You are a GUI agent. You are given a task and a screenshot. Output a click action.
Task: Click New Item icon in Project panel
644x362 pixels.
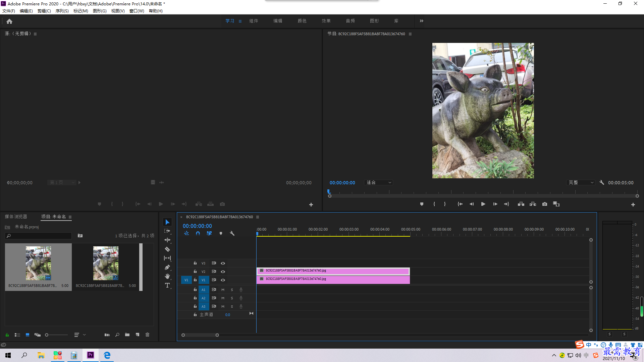138,335
